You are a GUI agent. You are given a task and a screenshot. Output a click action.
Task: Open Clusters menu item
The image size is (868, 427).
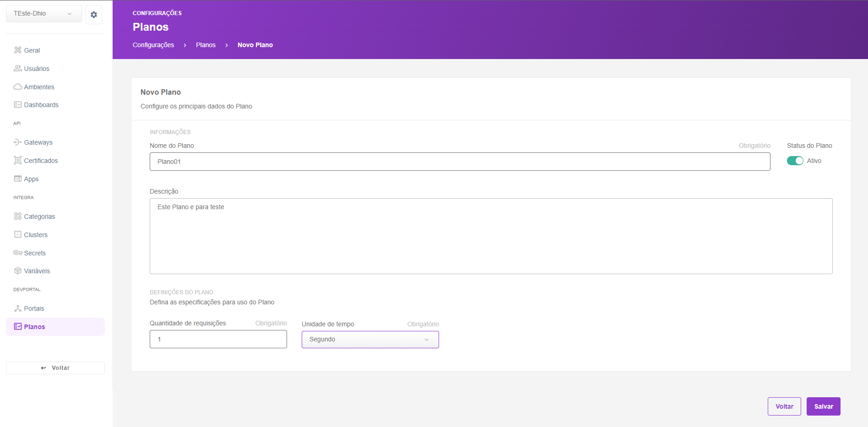pyautogui.click(x=55, y=235)
